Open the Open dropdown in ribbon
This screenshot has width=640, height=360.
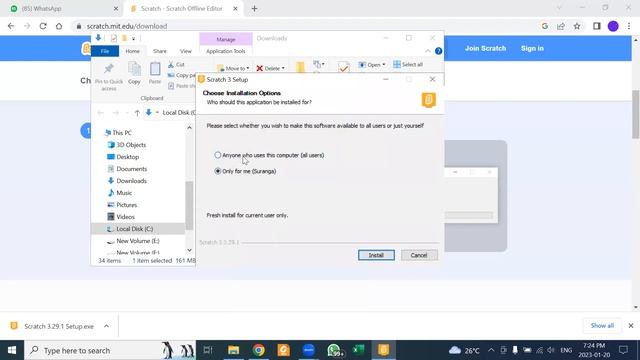pyautogui.click(x=372, y=64)
